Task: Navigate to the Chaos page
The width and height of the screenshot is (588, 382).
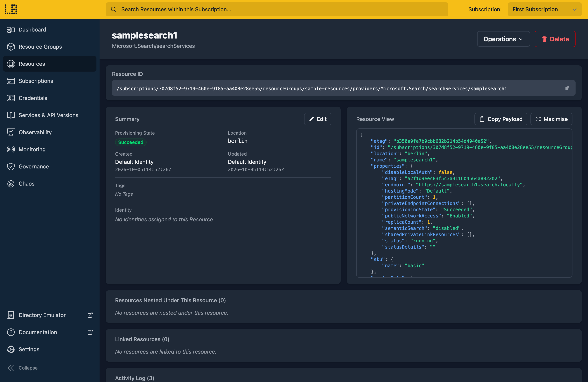Action: pyautogui.click(x=50, y=184)
